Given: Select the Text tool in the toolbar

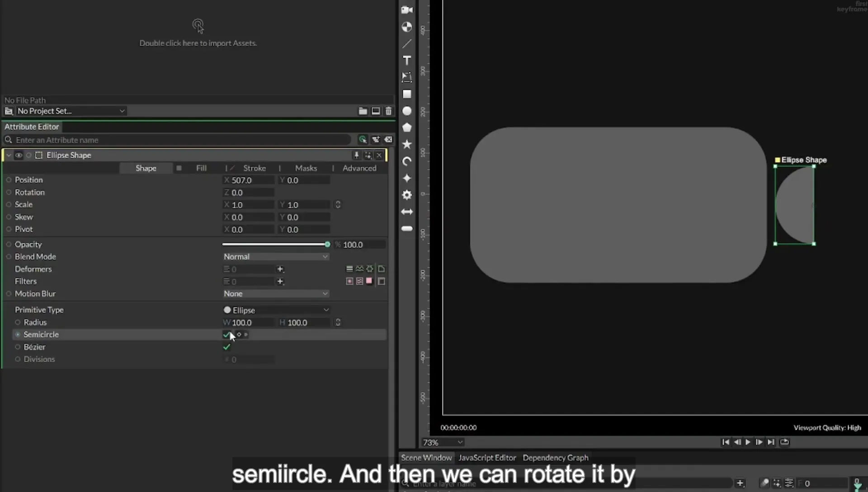Looking at the screenshot, I should pyautogui.click(x=407, y=61).
